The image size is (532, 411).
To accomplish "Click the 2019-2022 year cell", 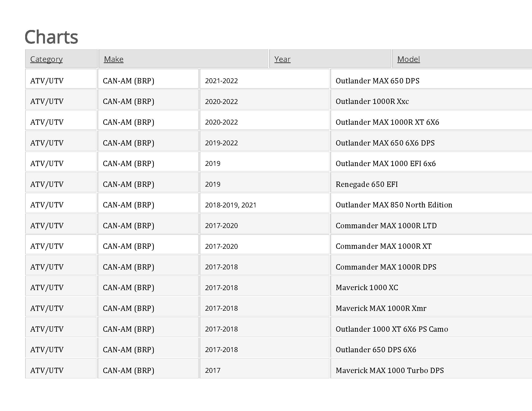I will pos(265,141).
